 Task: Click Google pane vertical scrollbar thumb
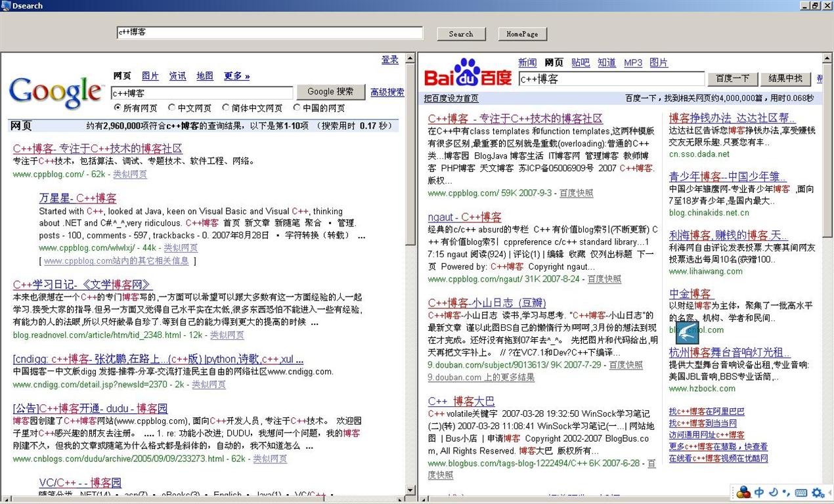tap(411, 155)
